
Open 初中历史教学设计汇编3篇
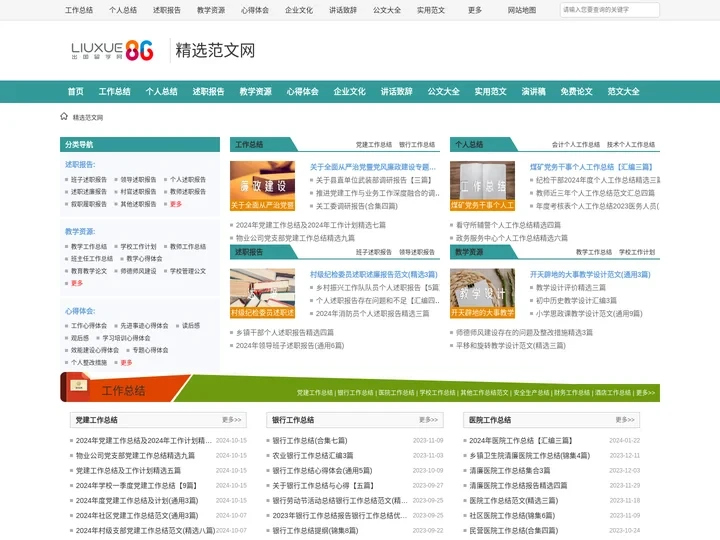(x=576, y=300)
